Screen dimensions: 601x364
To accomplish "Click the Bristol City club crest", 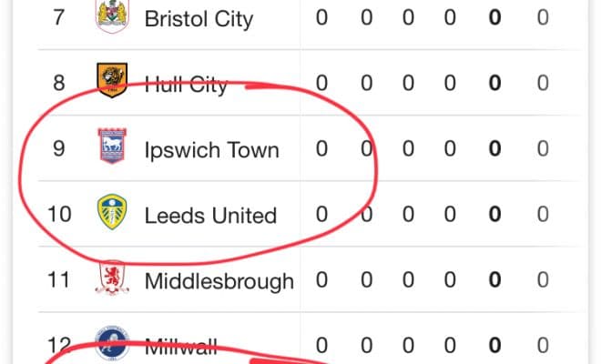I will [112, 16].
